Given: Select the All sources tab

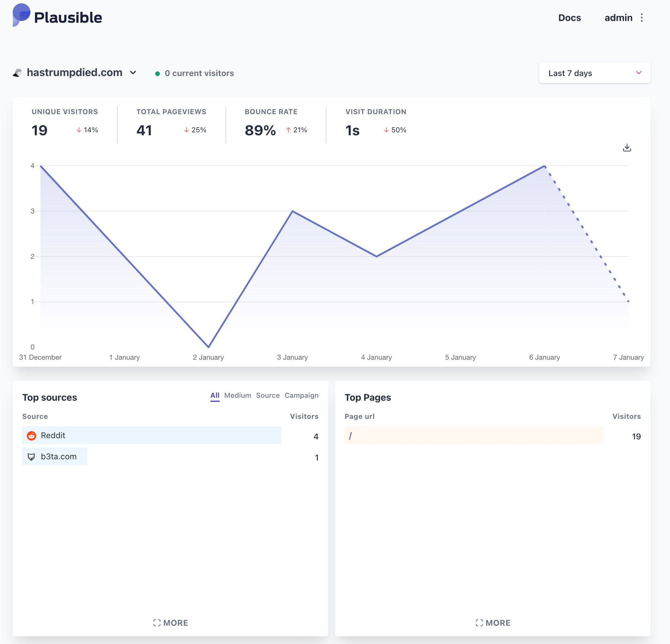Looking at the screenshot, I should pos(215,395).
